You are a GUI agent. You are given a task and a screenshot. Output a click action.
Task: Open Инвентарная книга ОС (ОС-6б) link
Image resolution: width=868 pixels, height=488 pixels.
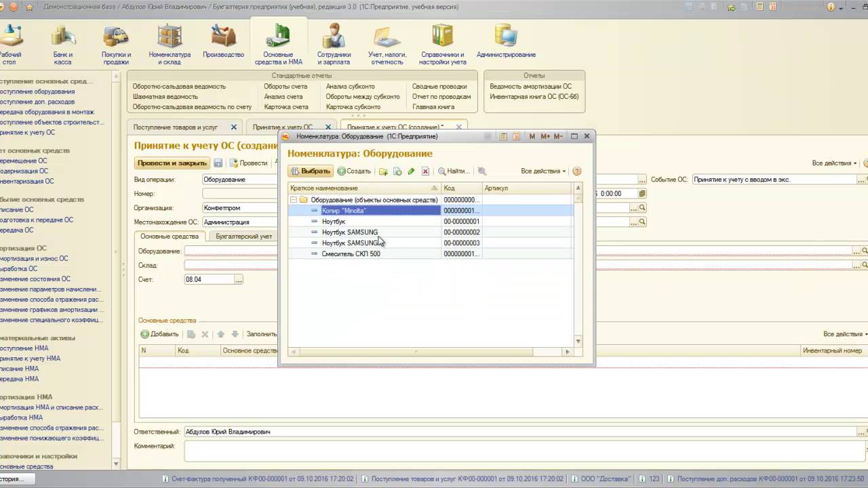(x=534, y=97)
